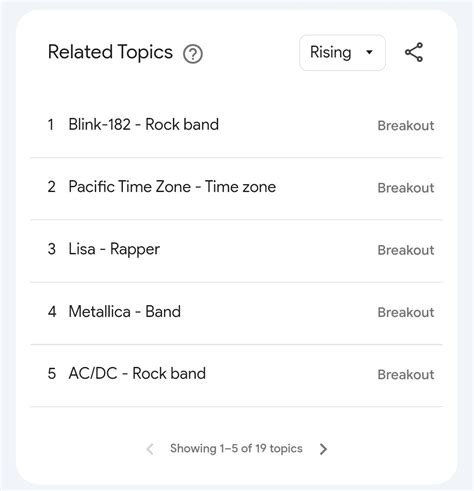Image resolution: width=474 pixels, height=491 pixels.
Task: Click Breakout value for Pacific Time Zone
Action: click(406, 188)
